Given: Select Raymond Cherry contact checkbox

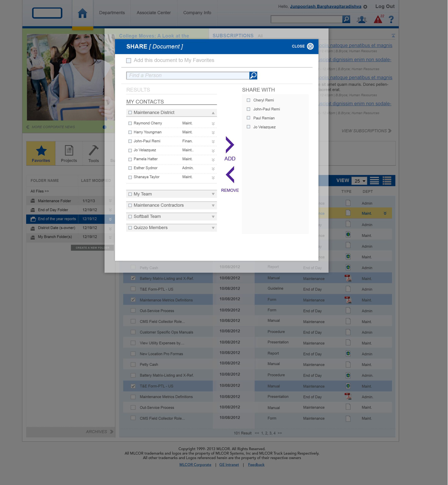Looking at the screenshot, I should pos(130,123).
